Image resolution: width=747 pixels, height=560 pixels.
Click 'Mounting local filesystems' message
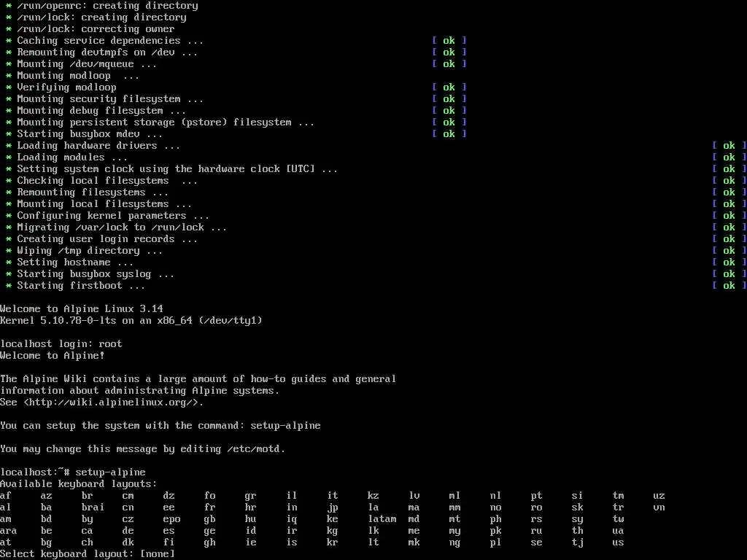click(104, 204)
